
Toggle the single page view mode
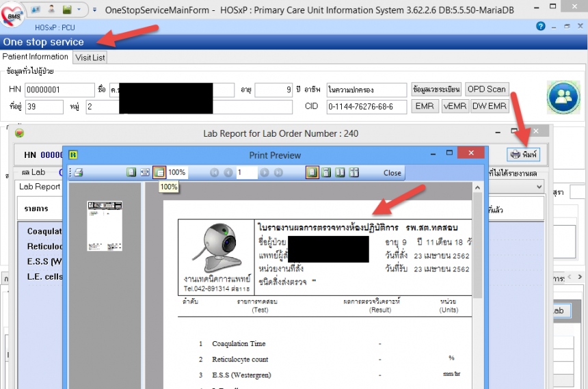point(312,173)
